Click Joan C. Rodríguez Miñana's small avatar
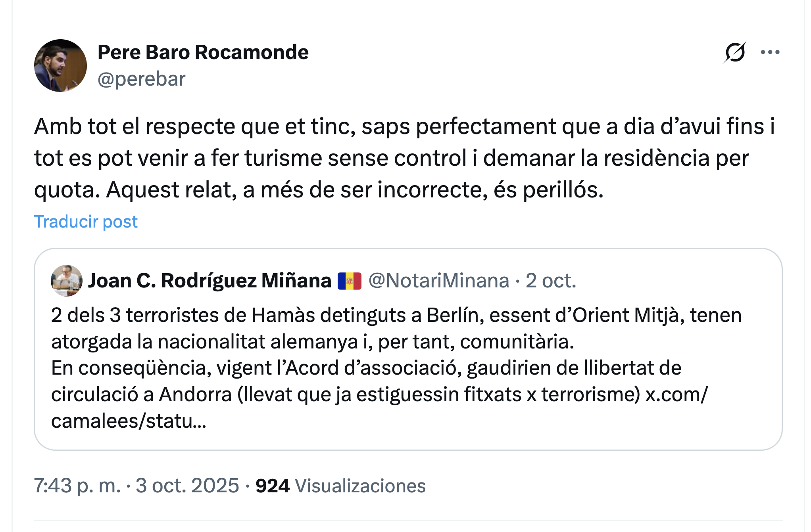This screenshot has height=532, width=811. pyautogui.click(x=66, y=281)
